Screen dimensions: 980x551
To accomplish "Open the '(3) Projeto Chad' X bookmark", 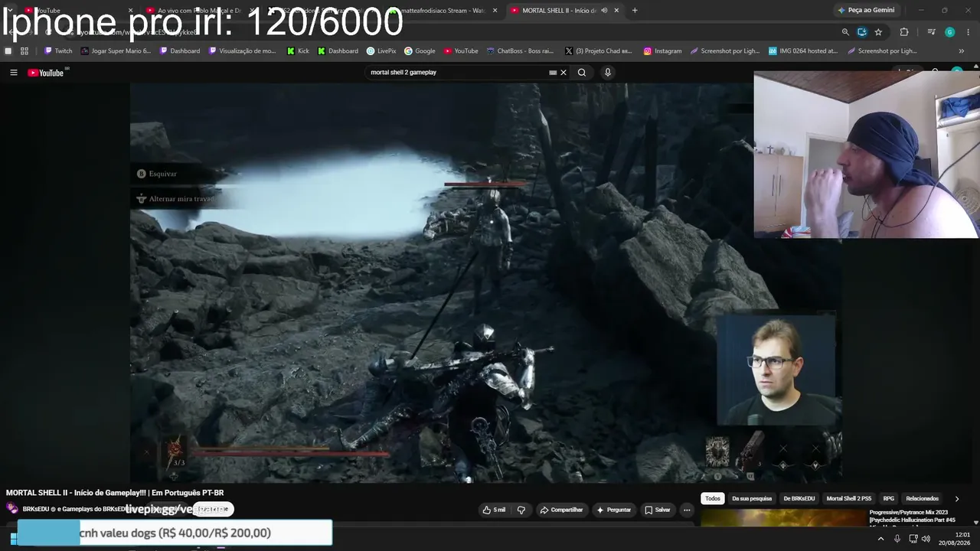I will coord(598,51).
